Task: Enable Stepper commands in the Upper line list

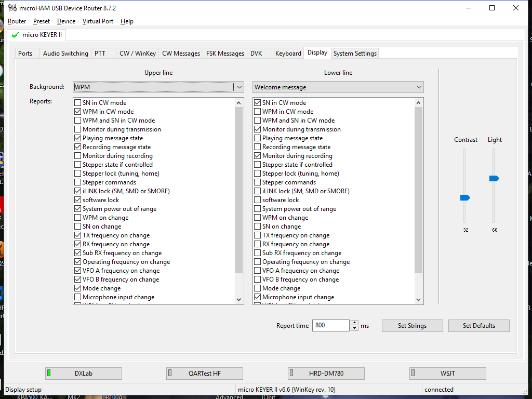Action: point(76,182)
